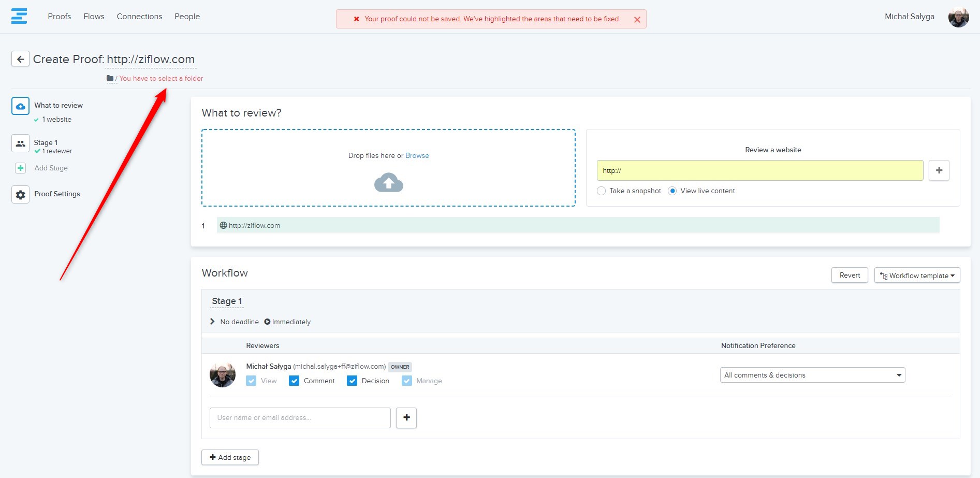Image resolution: width=980 pixels, height=478 pixels.
Task: Select the What to review cloud icon
Action: [x=20, y=106]
